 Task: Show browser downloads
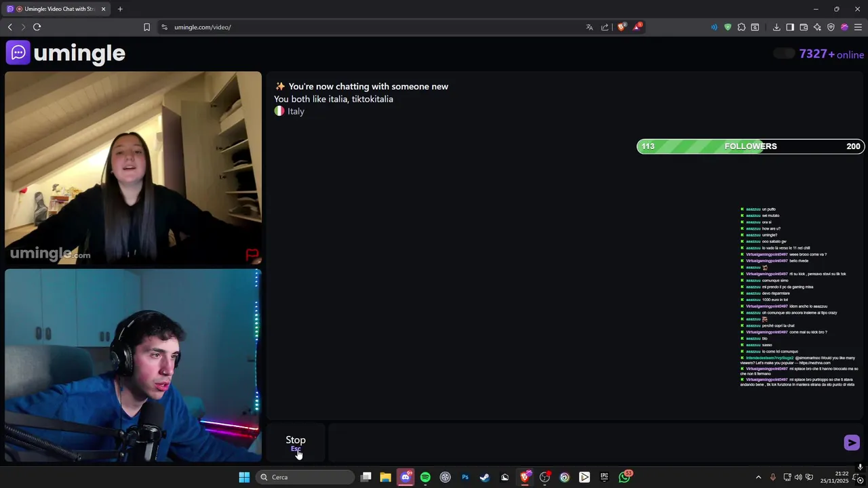[x=776, y=27]
